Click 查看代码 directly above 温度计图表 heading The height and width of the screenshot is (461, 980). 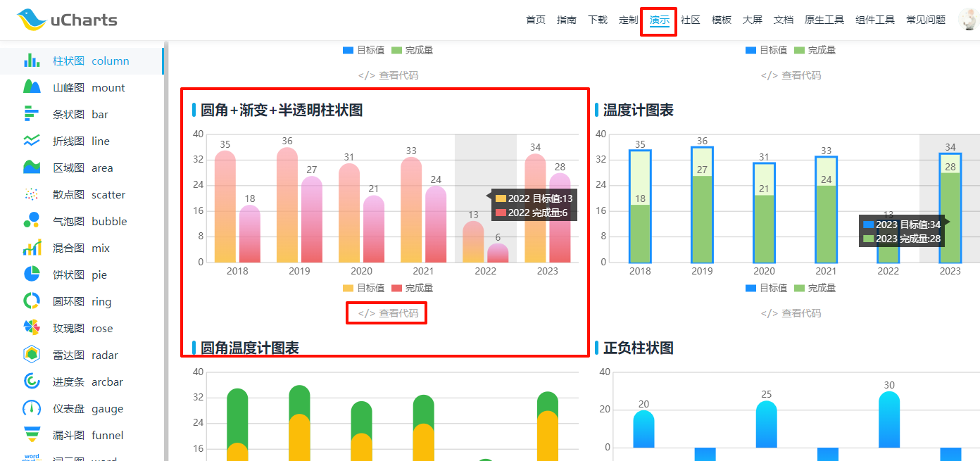[791, 75]
